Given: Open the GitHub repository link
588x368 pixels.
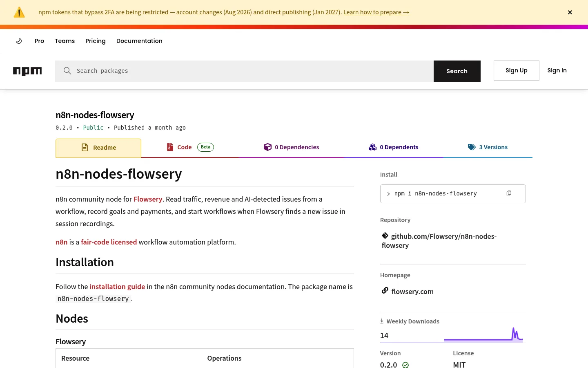Looking at the screenshot, I should coord(439,241).
